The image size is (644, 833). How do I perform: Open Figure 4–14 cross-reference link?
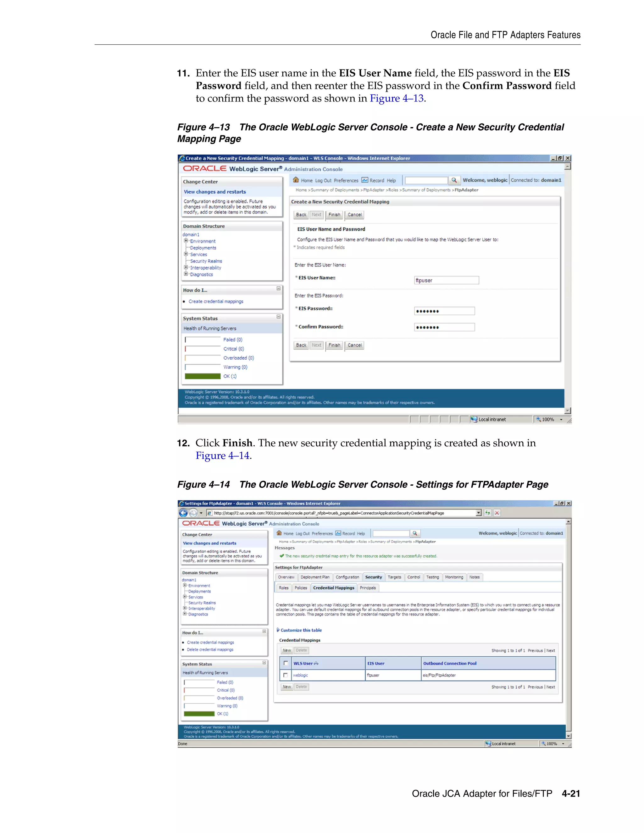223,455
